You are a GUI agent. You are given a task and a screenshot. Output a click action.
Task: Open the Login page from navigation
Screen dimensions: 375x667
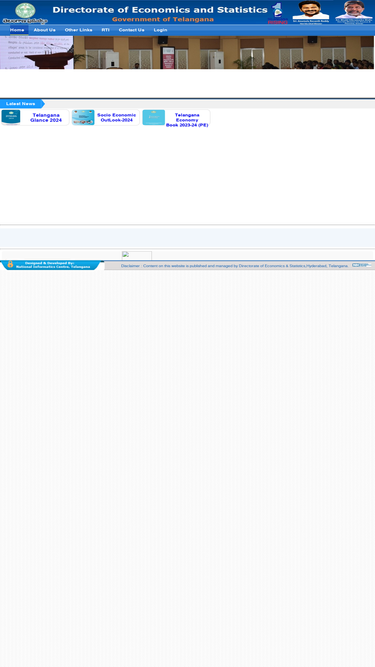click(x=160, y=30)
